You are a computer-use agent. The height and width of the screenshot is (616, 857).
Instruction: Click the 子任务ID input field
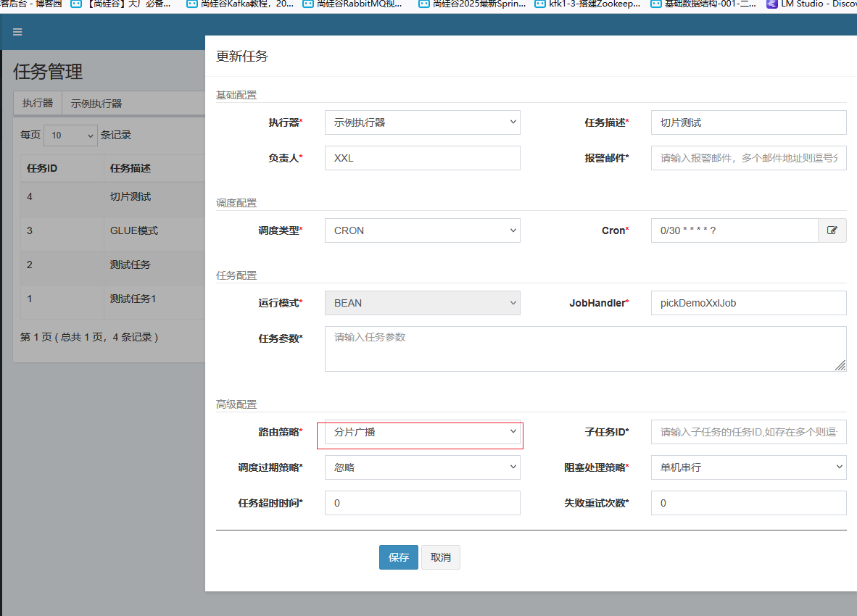pyautogui.click(x=749, y=432)
